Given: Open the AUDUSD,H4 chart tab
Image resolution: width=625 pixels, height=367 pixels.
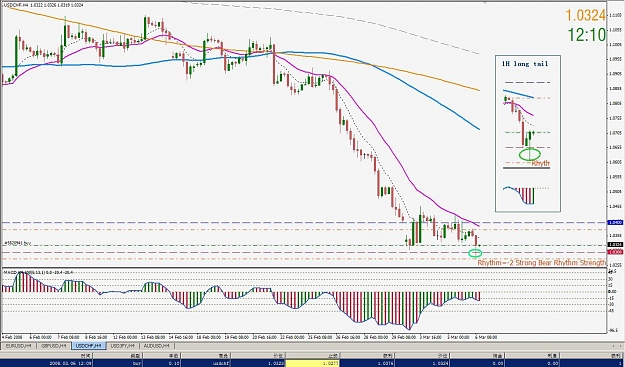Looking at the screenshot, I should pyautogui.click(x=158, y=346).
